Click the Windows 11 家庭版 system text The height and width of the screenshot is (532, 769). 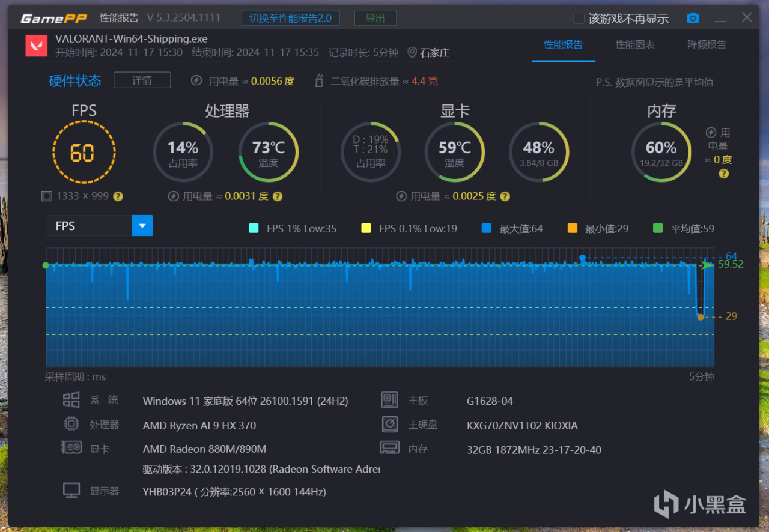(x=246, y=401)
